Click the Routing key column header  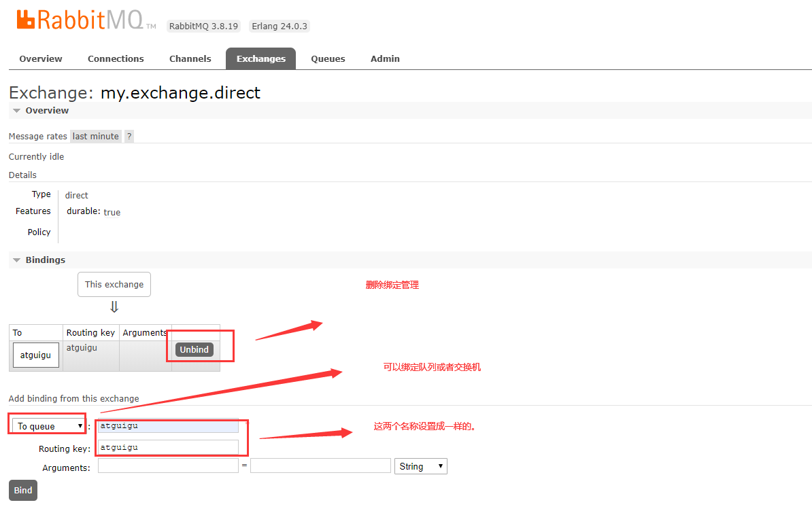[90, 332]
